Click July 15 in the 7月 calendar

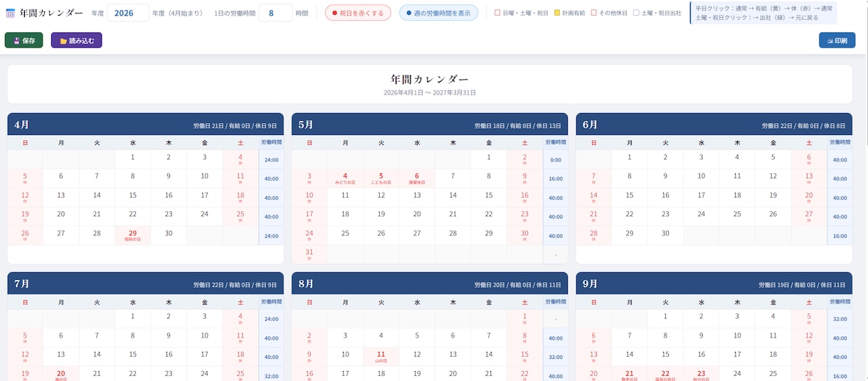pos(133,356)
